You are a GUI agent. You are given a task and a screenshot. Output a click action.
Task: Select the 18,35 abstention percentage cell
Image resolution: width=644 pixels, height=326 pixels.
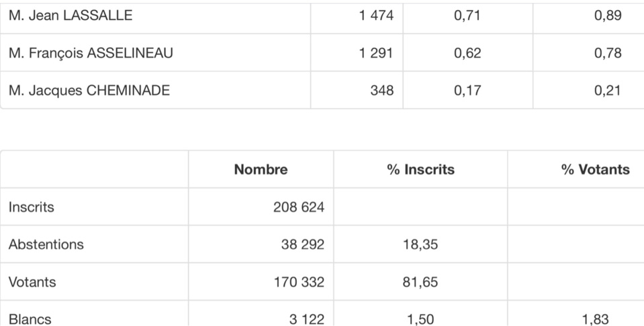coord(420,245)
